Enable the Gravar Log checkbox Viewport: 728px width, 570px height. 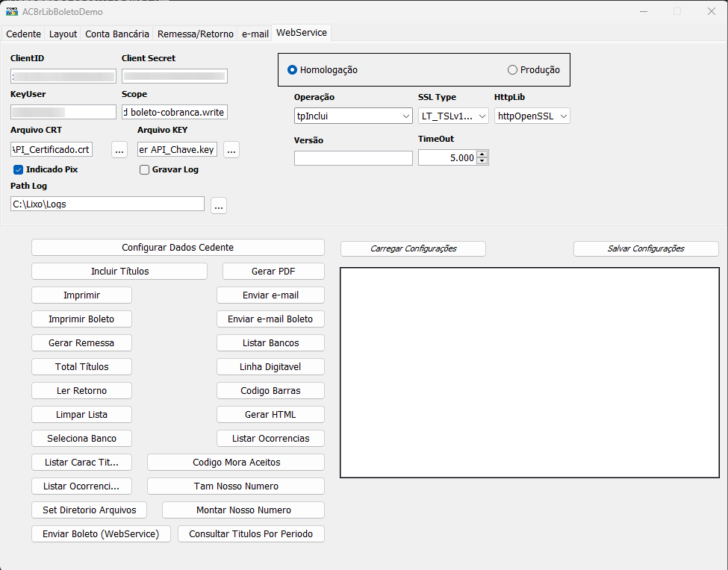click(144, 170)
